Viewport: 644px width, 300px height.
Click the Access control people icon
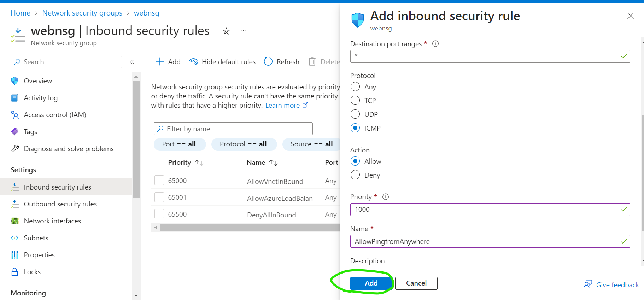tap(14, 115)
